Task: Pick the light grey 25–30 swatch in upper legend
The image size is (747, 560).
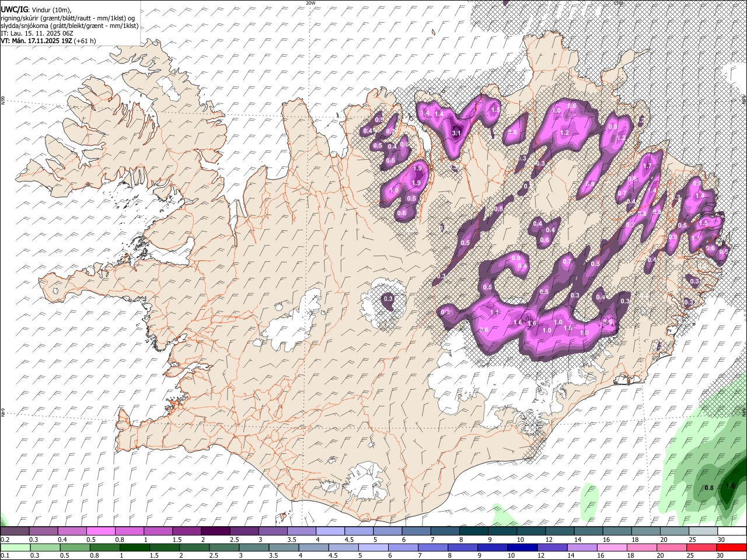Action: point(703,531)
